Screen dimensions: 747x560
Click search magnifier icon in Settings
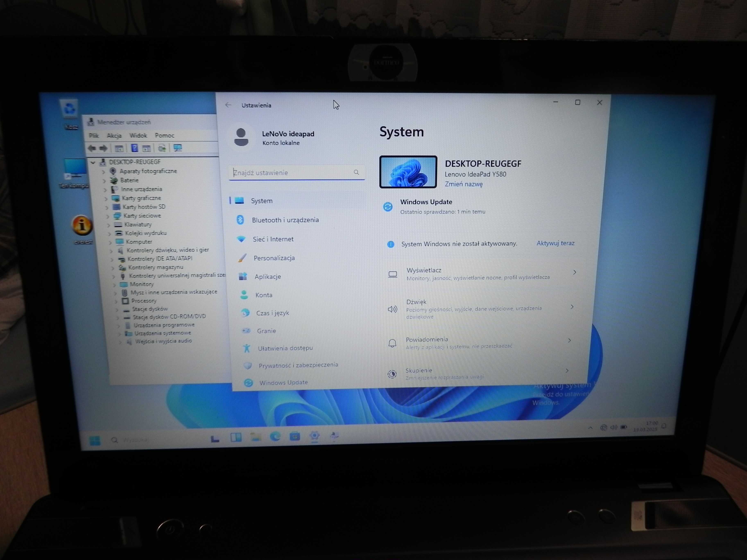coord(356,172)
